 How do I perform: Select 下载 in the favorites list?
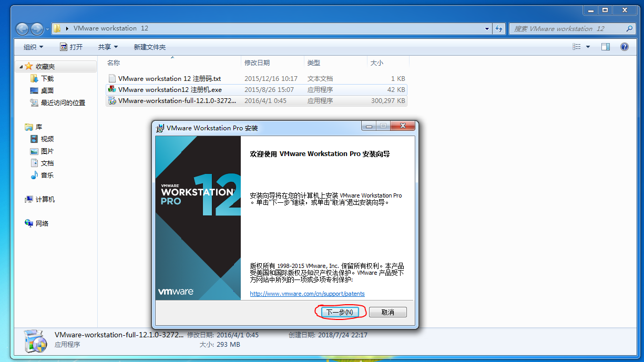click(x=47, y=79)
